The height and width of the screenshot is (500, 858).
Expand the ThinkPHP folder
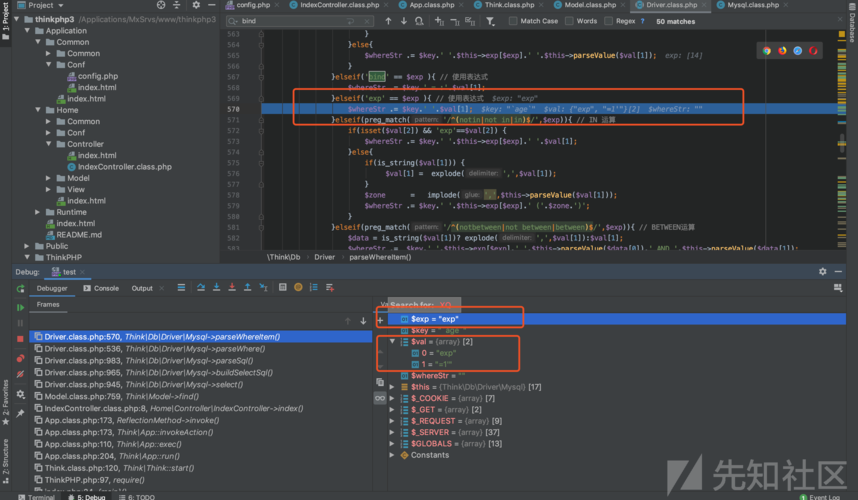point(27,257)
